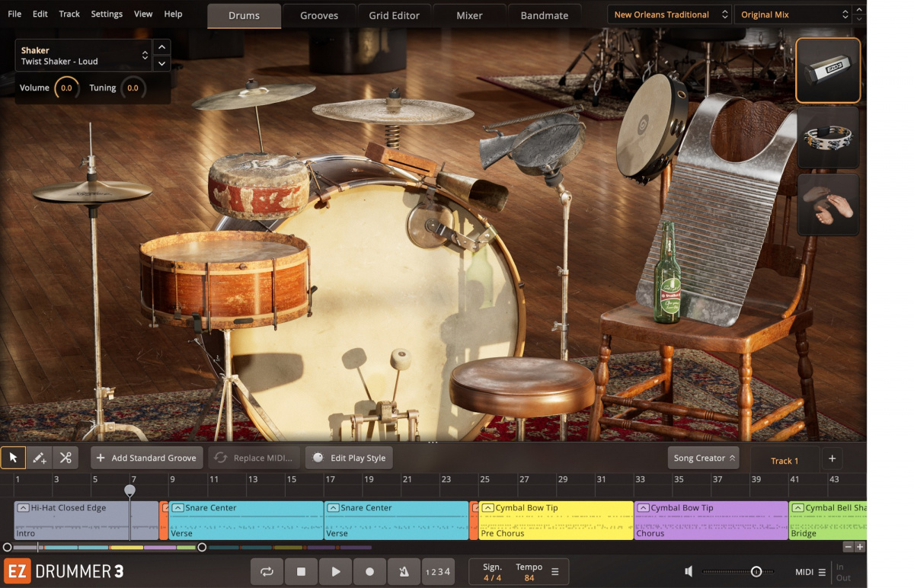Set the Shaker Volume knob
The width and height of the screenshot is (914, 588).
(67, 88)
